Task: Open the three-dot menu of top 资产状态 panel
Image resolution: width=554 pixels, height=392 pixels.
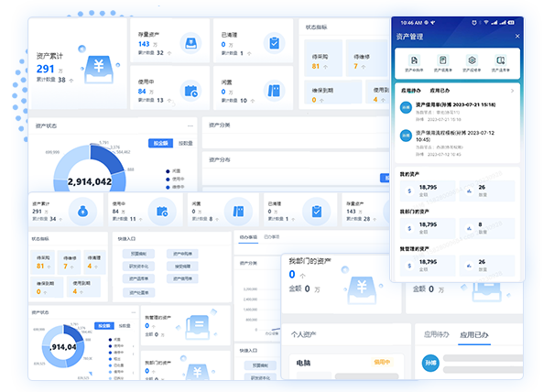Action: (x=190, y=125)
